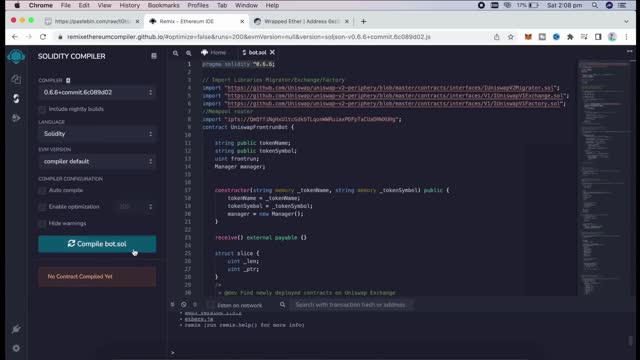Open the Deploy & run sidebar icon

click(16, 118)
